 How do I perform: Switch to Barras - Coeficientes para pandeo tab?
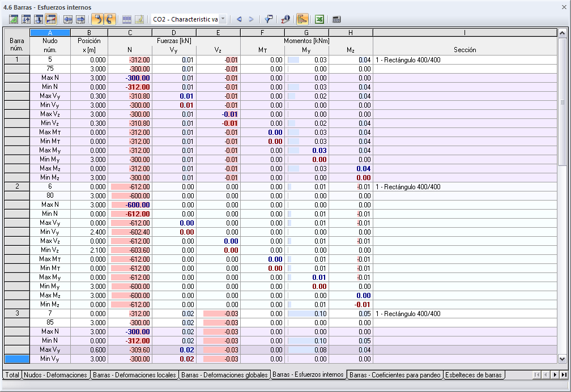[395, 374]
